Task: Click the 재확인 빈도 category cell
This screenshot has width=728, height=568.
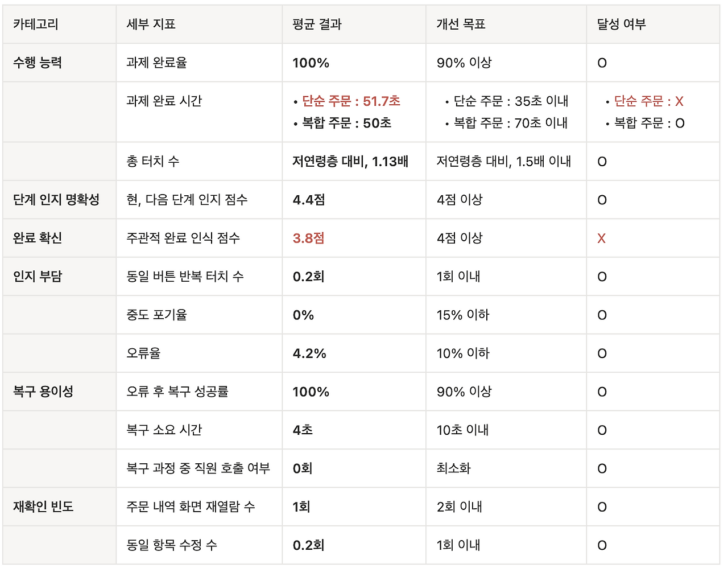Action: click(59, 507)
